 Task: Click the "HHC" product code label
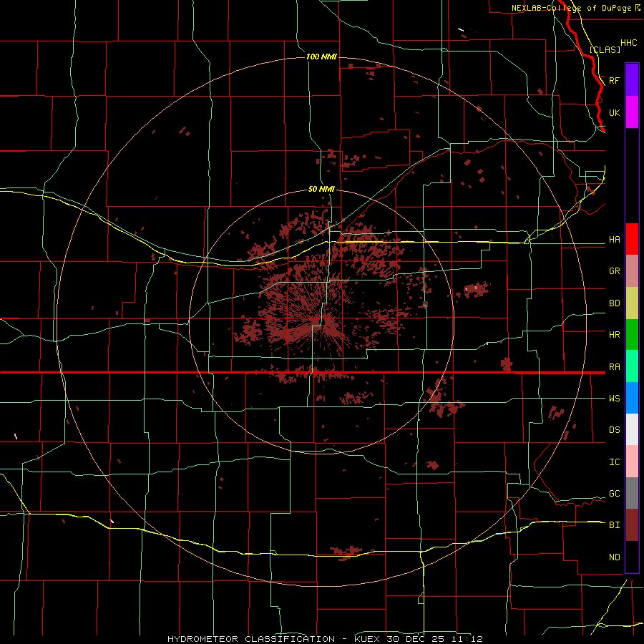(x=628, y=43)
